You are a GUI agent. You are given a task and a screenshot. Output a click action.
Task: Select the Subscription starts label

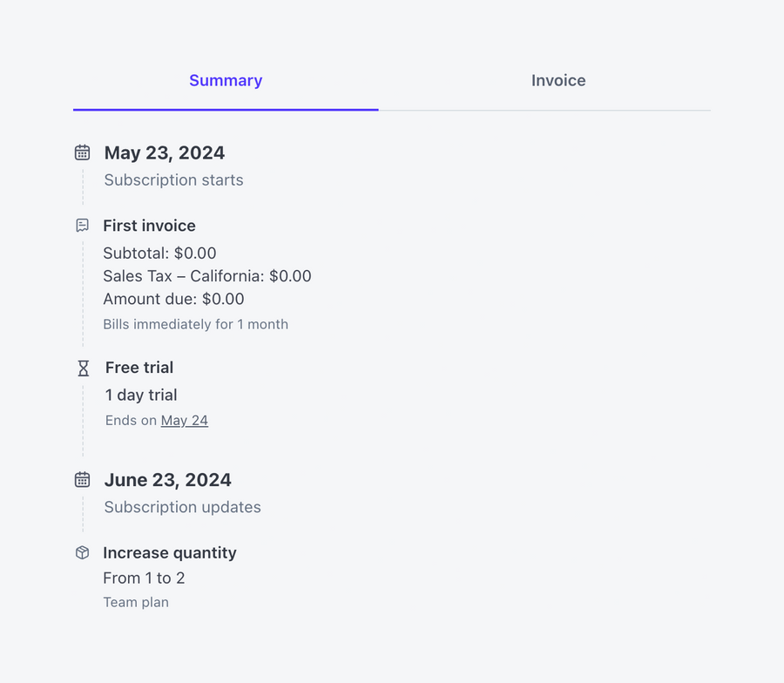tap(172, 179)
